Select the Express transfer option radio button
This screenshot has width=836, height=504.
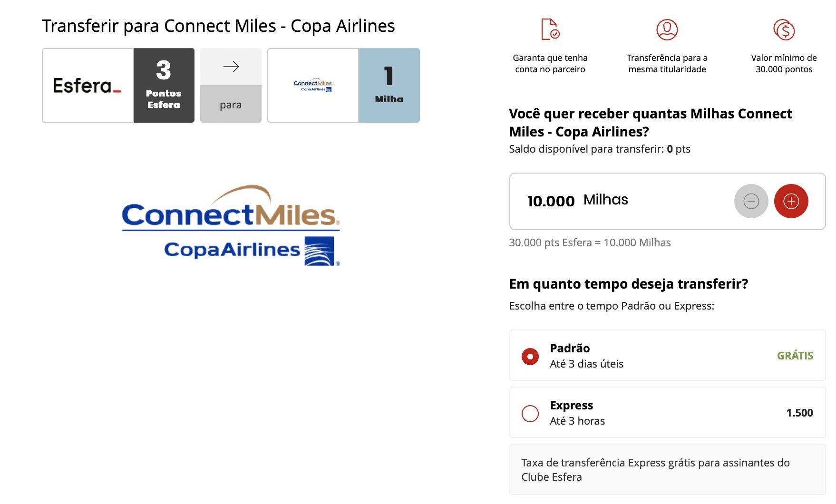[x=530, y=413]
